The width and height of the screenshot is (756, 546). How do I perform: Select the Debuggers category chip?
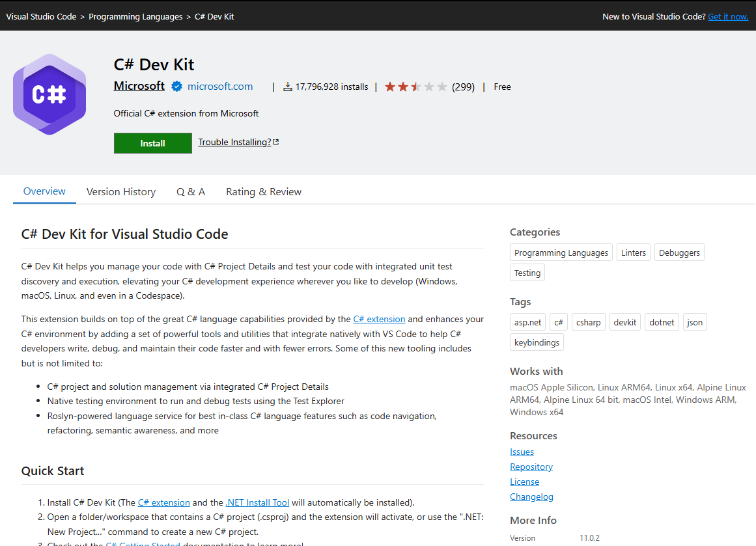[x=679, y=253]
